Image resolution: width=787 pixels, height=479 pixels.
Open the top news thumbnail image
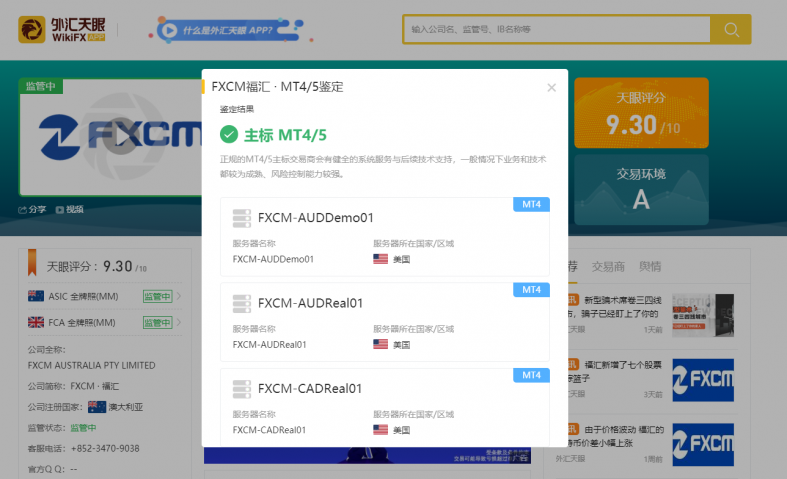[703, 315]
